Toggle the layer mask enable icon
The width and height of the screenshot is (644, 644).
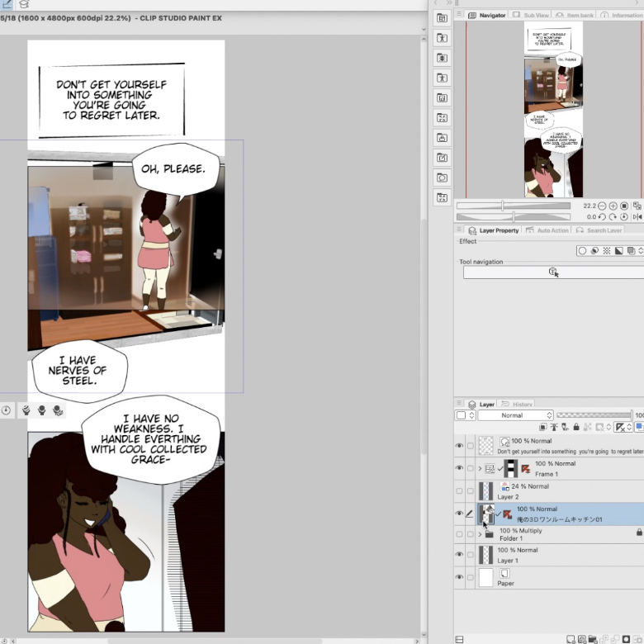point(599,427)
